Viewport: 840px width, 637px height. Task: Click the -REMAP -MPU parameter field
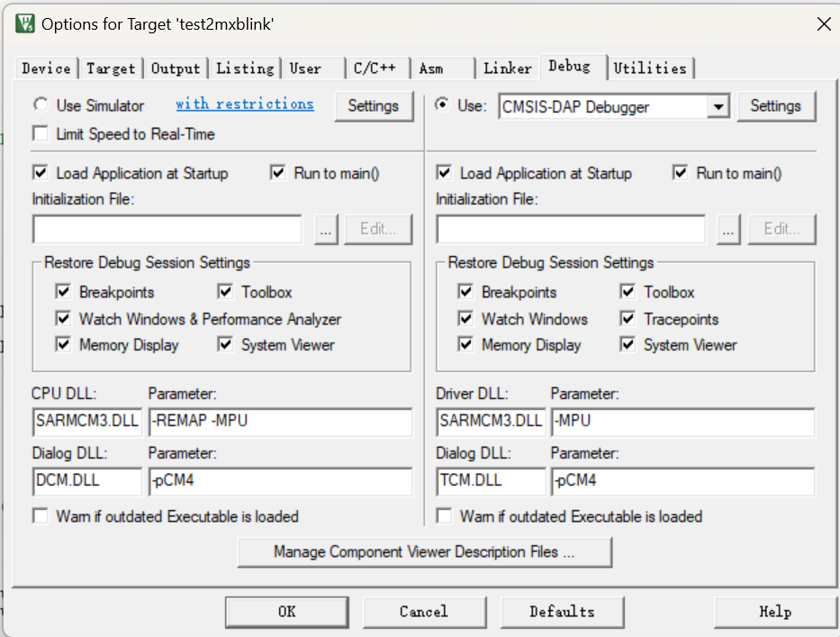click(281, 422)
